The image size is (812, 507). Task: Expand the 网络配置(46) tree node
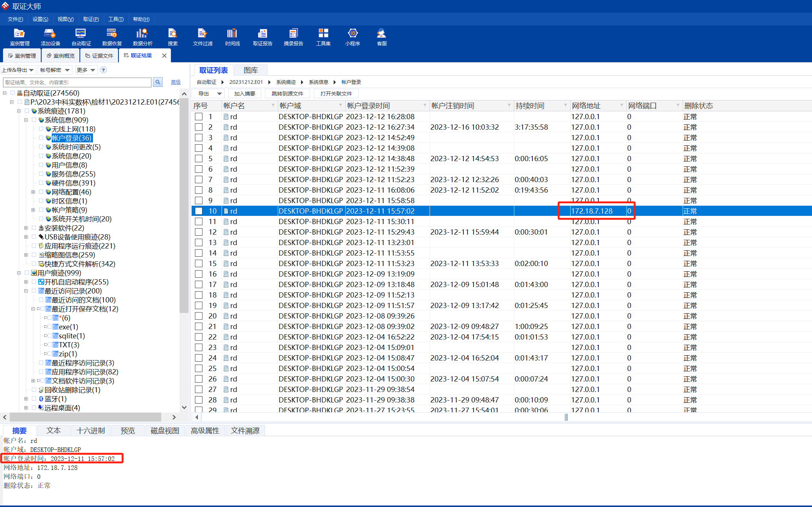[33, 192]
